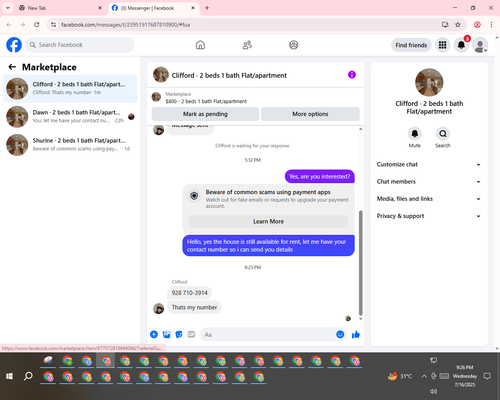
Task: Open the Facebook logo home link
Action: [14, 45]
